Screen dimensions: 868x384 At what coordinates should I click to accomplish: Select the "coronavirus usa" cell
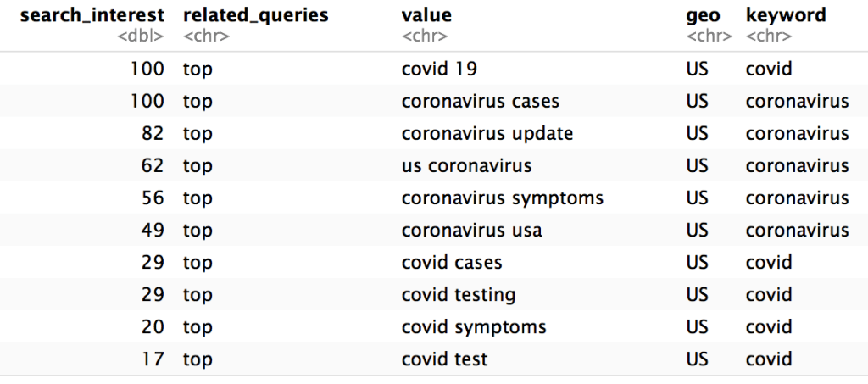coord(471,231)
